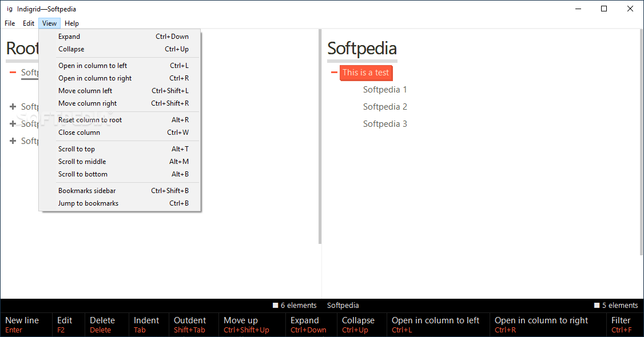The height and width of the screenshot is (337, 644).
Task: Toggle the Bookmarks sidebar entry
Action: (x=120, y=191)
